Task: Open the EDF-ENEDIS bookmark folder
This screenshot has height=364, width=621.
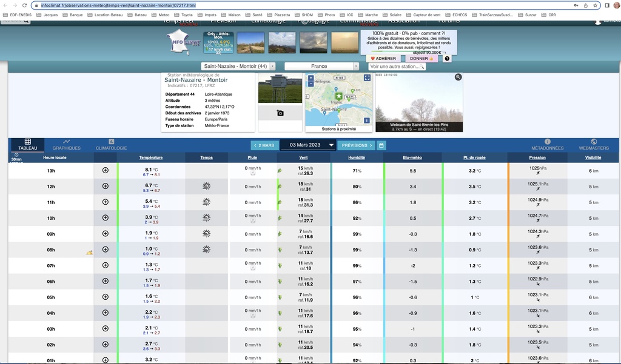Action: (17, 15)
